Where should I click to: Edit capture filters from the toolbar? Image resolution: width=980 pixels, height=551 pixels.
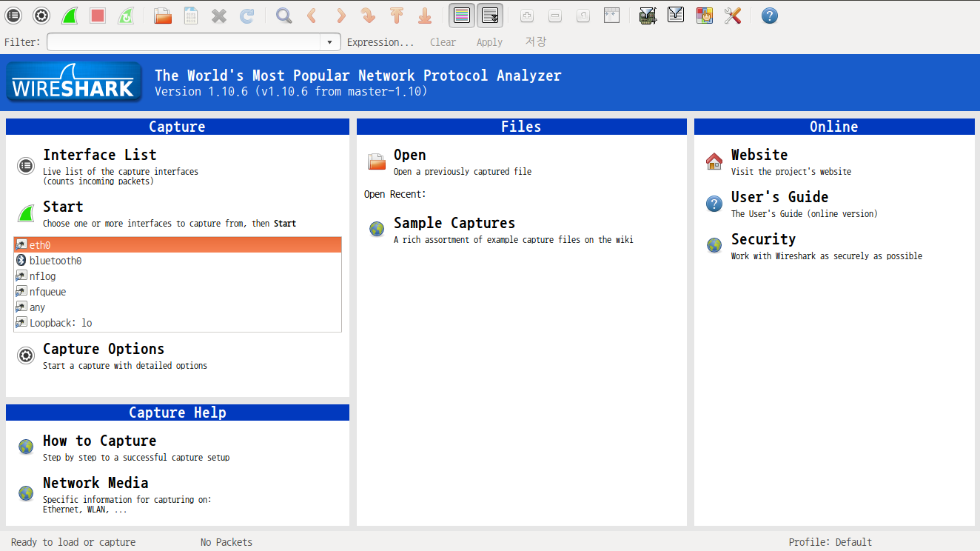tap(648, 16)
